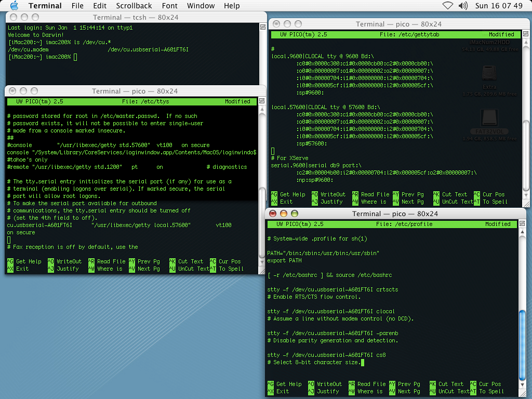This screenshot has width=532, height=399.
Task: Click scroll-down arrow in the /etc/gettytab window
Action: pos(526,195)
